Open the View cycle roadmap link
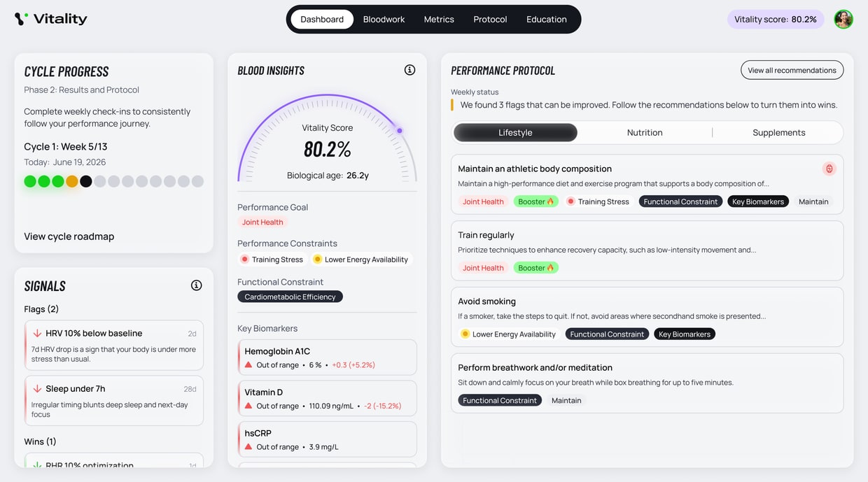 click(69, 236)
